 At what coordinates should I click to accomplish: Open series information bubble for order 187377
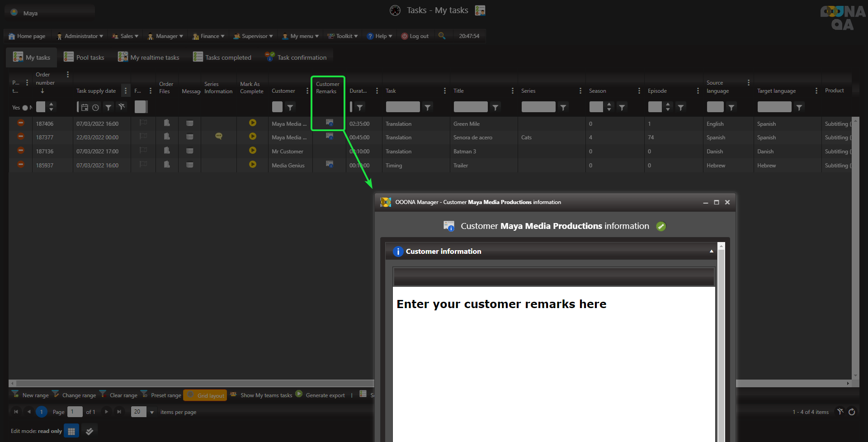[218, 136]
